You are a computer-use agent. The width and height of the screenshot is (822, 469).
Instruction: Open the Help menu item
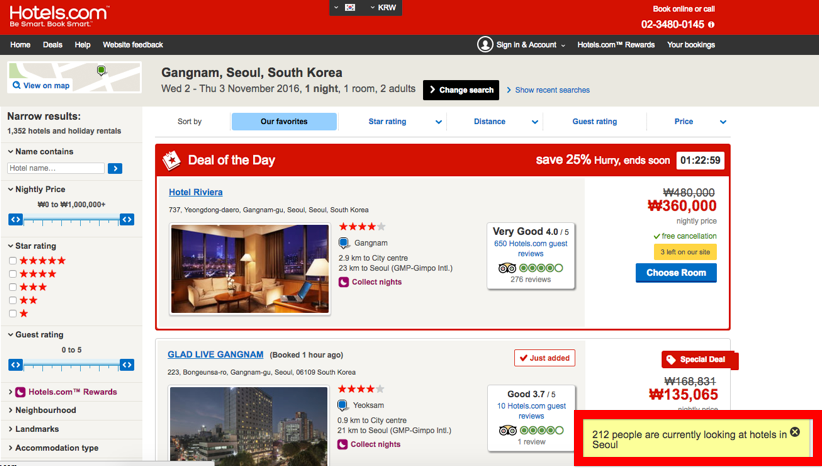coord(82,45)
